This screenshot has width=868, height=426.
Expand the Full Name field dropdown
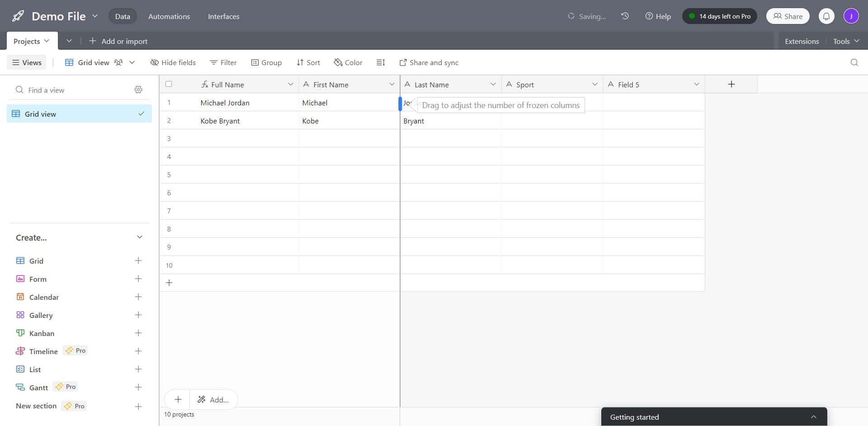pyautogui.click(x=290, y=85)
